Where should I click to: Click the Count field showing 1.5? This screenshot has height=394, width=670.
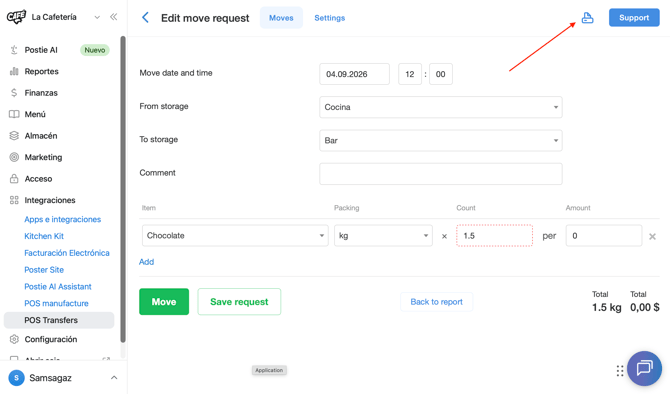(494, 235)
